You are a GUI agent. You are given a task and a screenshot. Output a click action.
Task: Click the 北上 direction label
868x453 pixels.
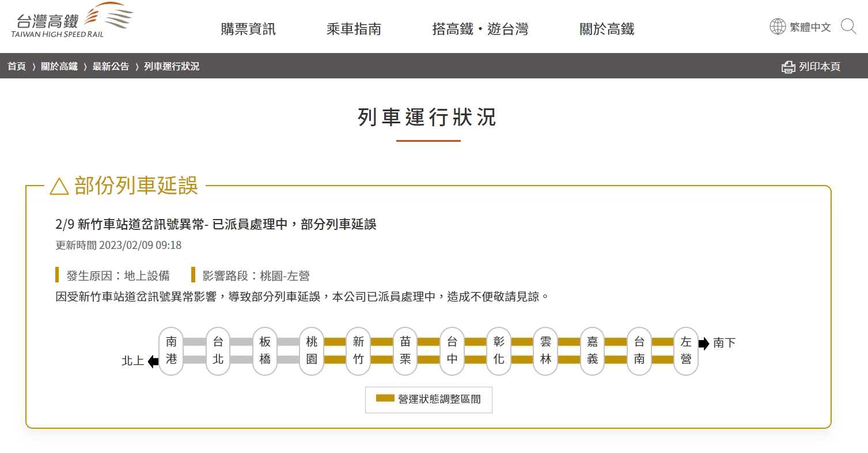133,361
